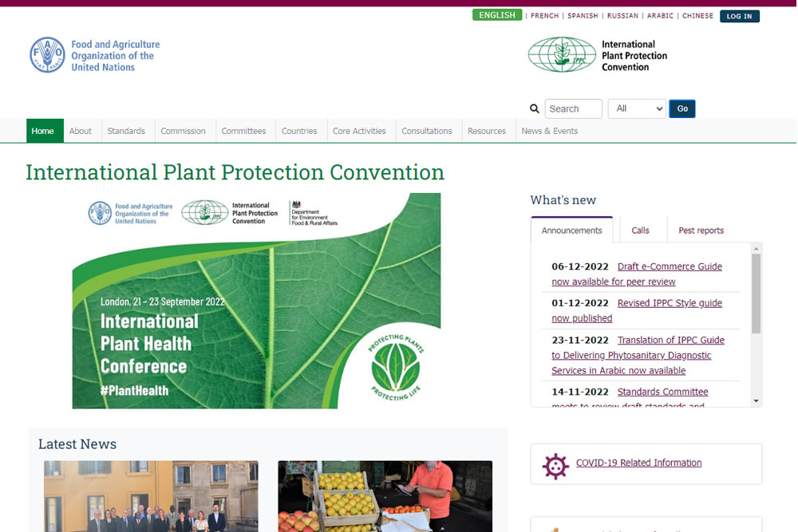The height and width of the screenshot is (532, 798).
Task: Open the group photo news thumbnail
Action: [151, 495]
